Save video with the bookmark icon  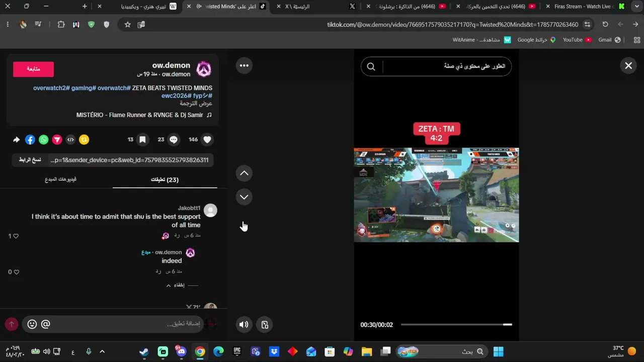142,140
